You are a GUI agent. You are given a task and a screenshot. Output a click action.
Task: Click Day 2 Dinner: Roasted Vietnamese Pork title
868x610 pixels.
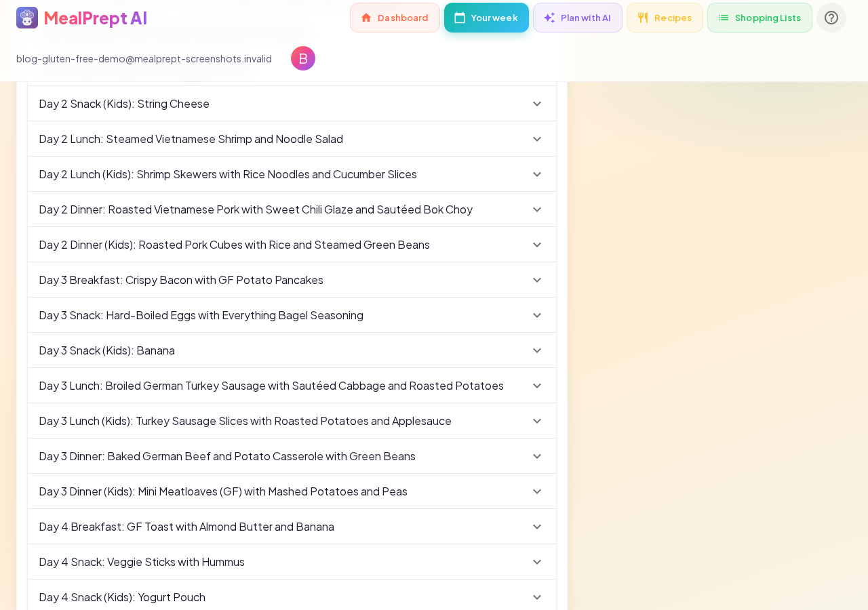click(256, 209)
